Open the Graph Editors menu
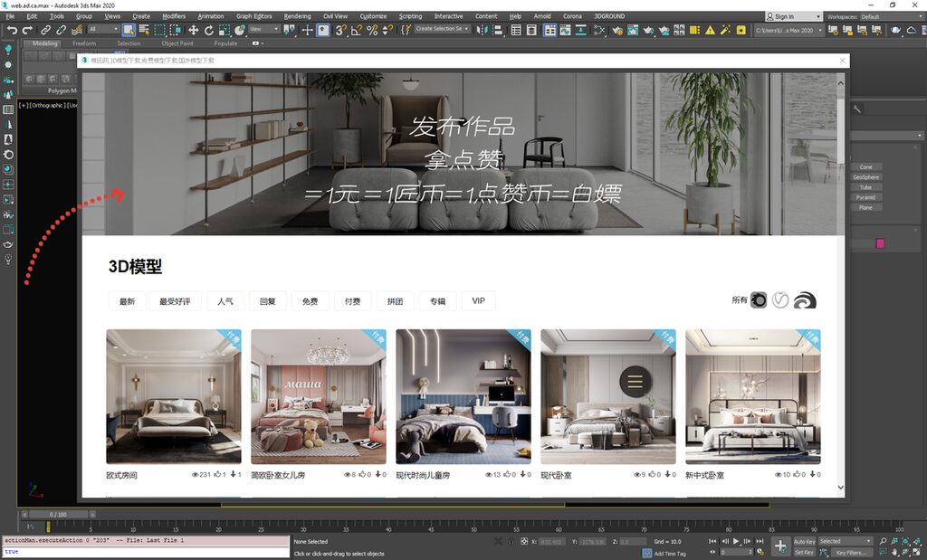 click(x=253, y=16)
